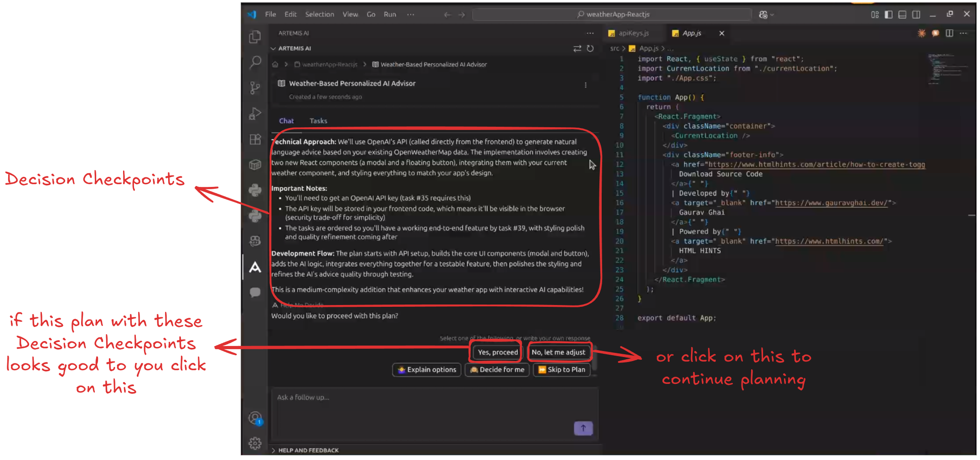Open the Selection menu
The image size is (980, 460).
pos(320,15)
